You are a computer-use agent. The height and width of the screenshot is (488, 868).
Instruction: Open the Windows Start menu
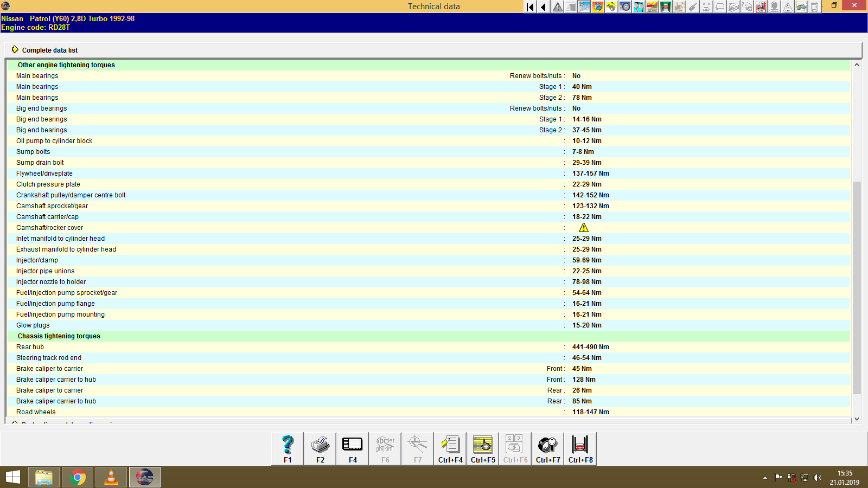tap(12, 477)
